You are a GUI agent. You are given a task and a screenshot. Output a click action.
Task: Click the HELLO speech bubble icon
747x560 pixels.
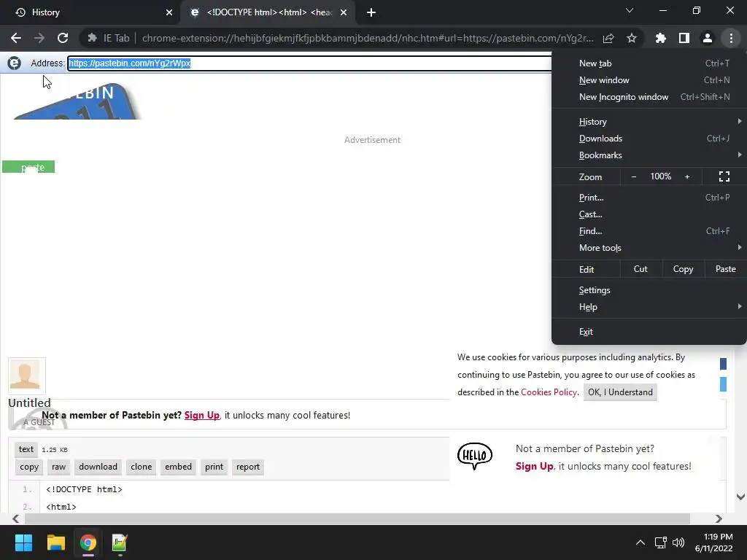[x=474, y=456]
